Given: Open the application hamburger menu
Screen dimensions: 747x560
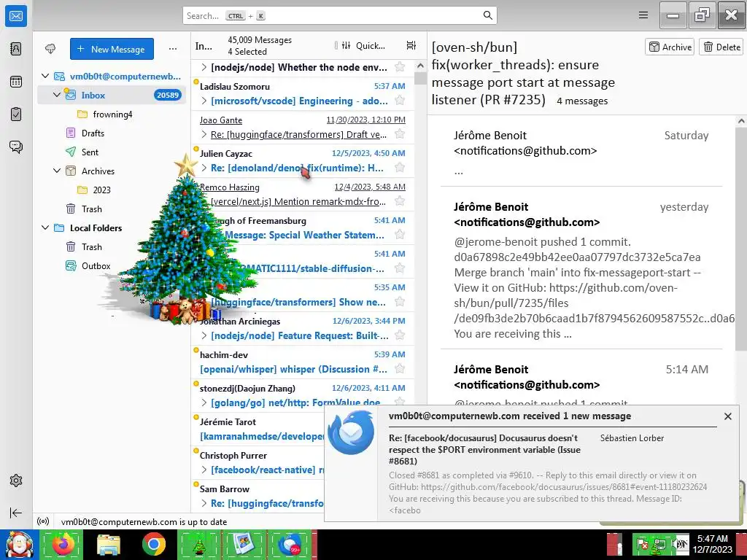Looking at the screenshot, I should (x=643, y=15).
